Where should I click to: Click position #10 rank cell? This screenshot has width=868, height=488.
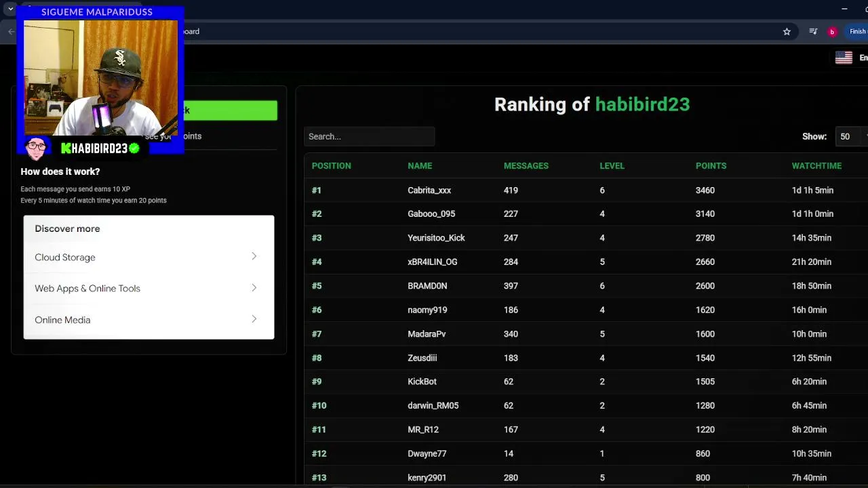pyautogui.click(x=319, y=405)
